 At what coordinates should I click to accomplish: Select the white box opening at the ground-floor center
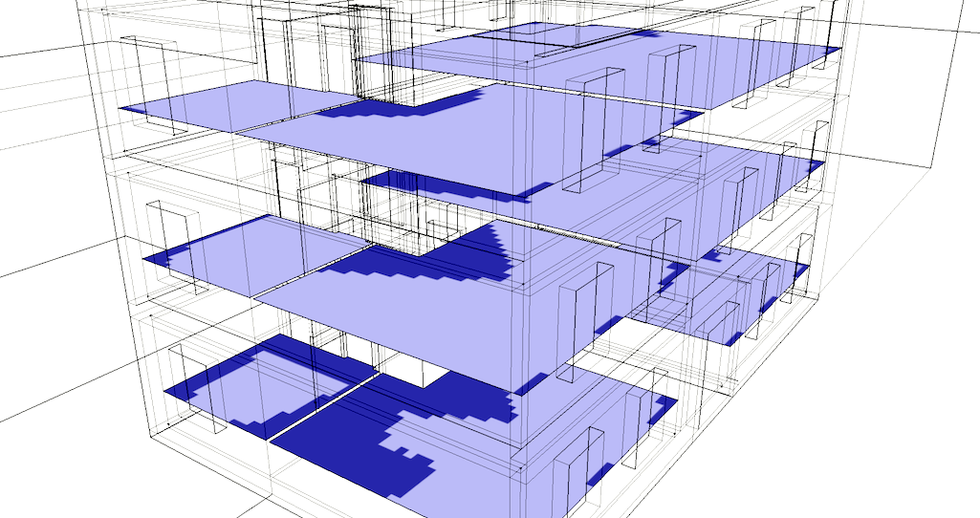pos(414,371)
